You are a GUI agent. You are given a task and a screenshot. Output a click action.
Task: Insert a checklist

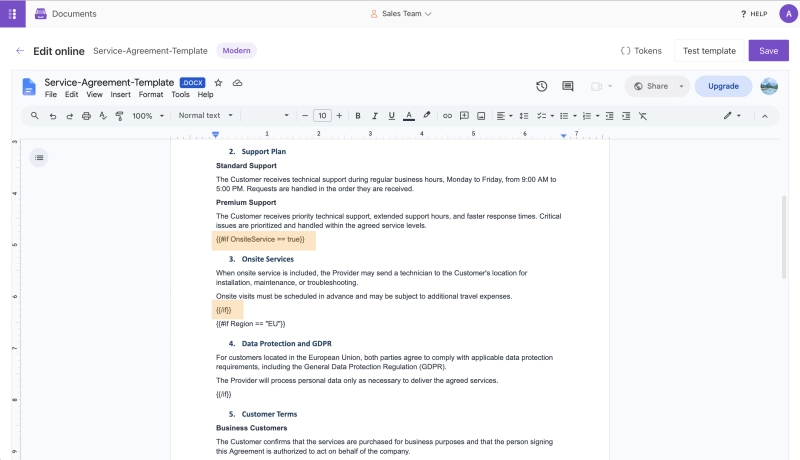541,116
